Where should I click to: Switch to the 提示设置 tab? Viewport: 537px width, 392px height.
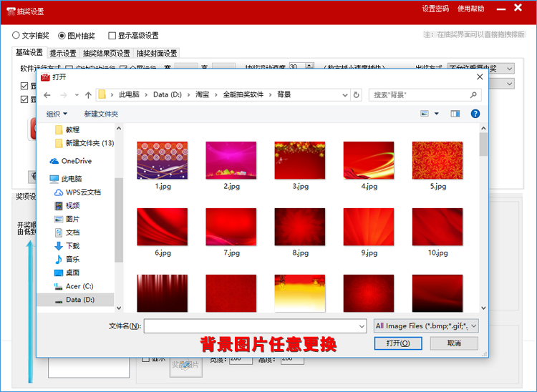(63, 53)
